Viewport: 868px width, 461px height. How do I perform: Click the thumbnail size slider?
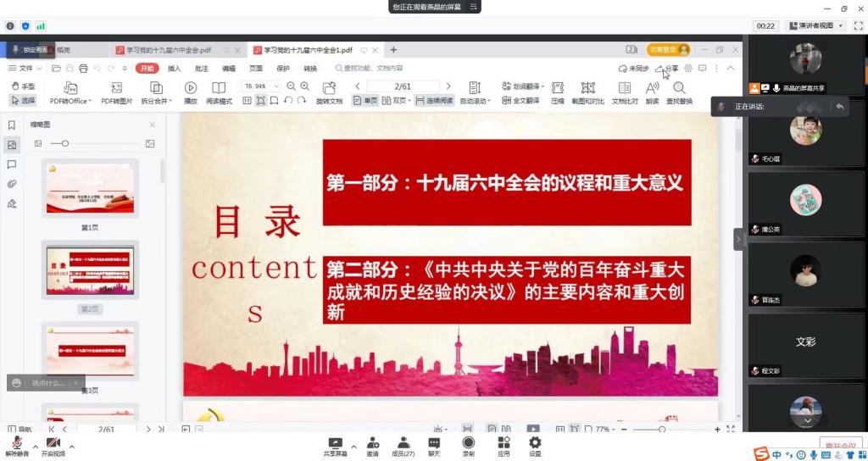click(x=65, y=143)
